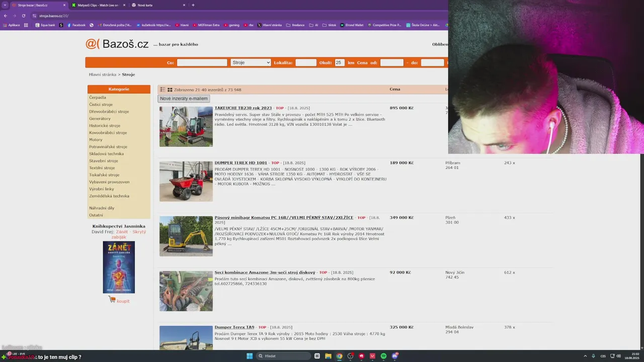Open Facebook bookmark

[x=76, y=25]
